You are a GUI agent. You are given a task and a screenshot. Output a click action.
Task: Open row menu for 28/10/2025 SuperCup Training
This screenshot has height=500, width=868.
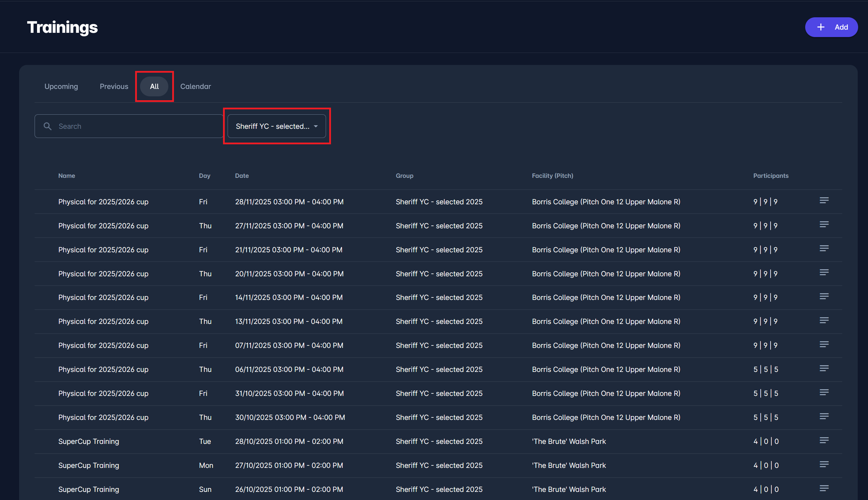(x=824, y=441)
